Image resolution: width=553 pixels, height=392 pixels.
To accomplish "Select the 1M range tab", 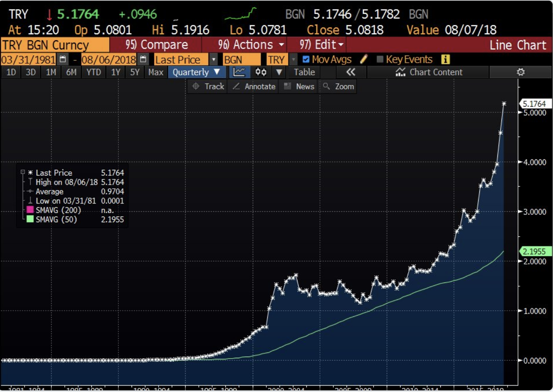I will coord(51,72).
